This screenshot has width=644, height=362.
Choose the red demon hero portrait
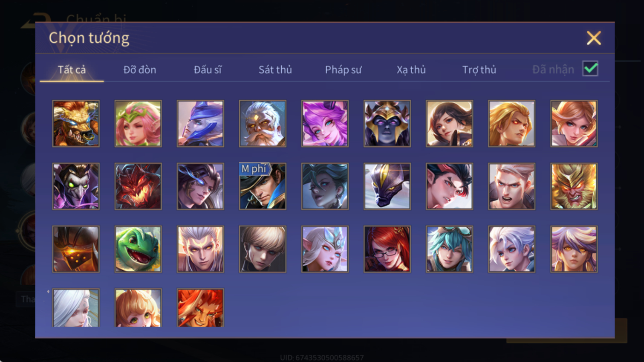point(138,186)
